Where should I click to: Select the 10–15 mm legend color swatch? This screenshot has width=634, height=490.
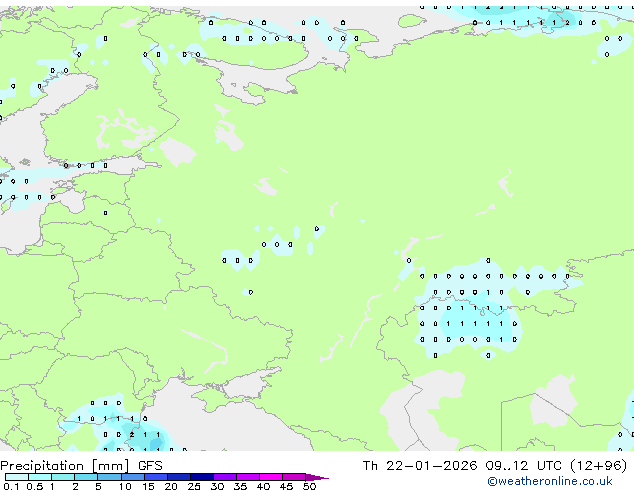point(133,477)
